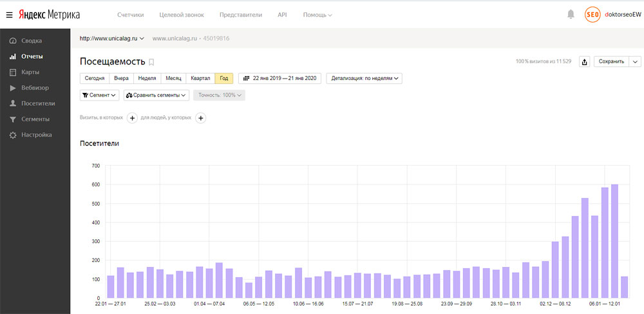Image resolution: width=644 pixels, height=314 pixels.
Task: Open Сводка in the sidebar
Action: point(31,41)
